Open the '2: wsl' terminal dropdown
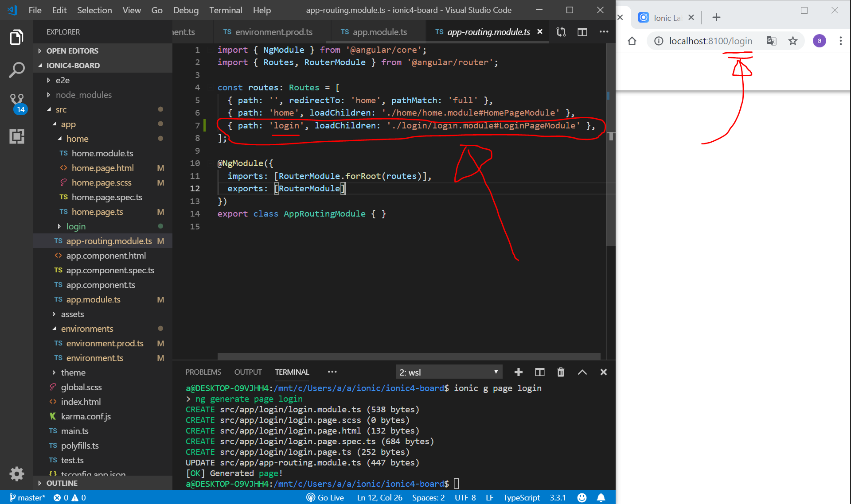Screen dimensions: 851x504 pos(449,372)
